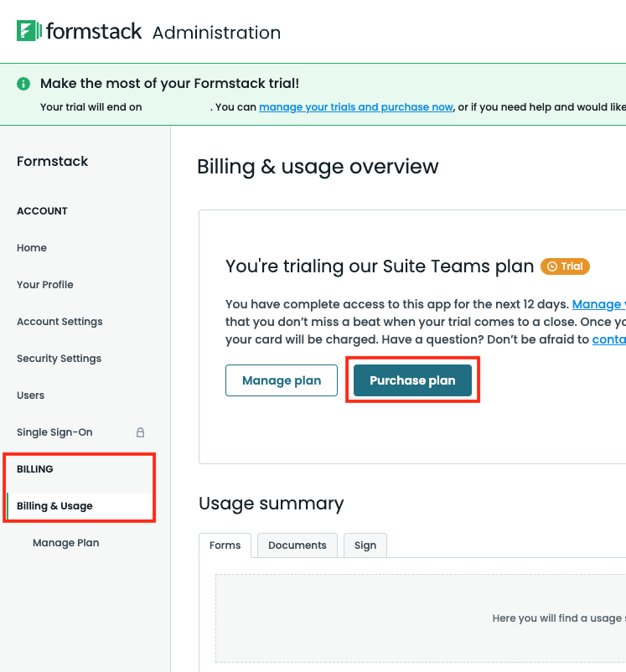Viewport: 626px width, 672px height.
Task: Click the lock icon beside Single Sign-On
Action: click(140, 432)
